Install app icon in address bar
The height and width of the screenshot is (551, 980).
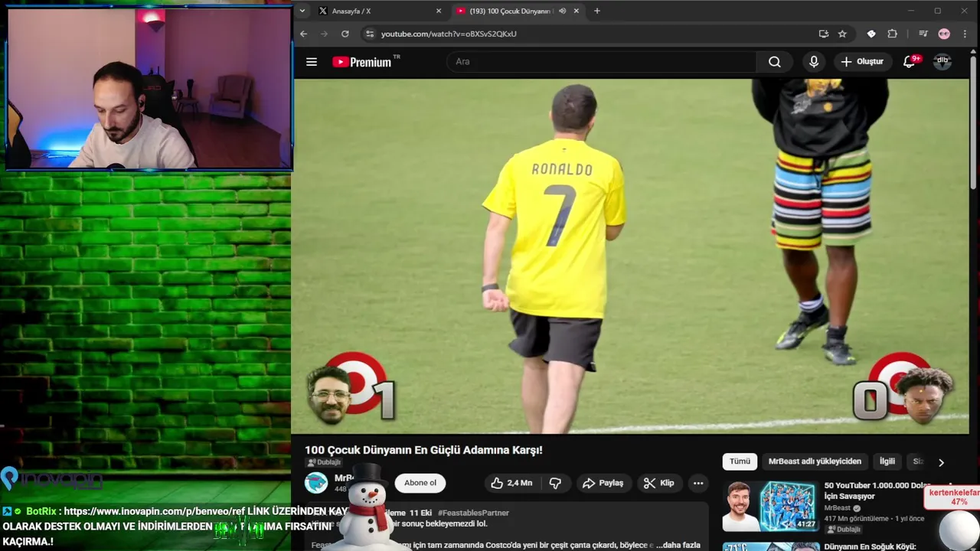[823, 34]
